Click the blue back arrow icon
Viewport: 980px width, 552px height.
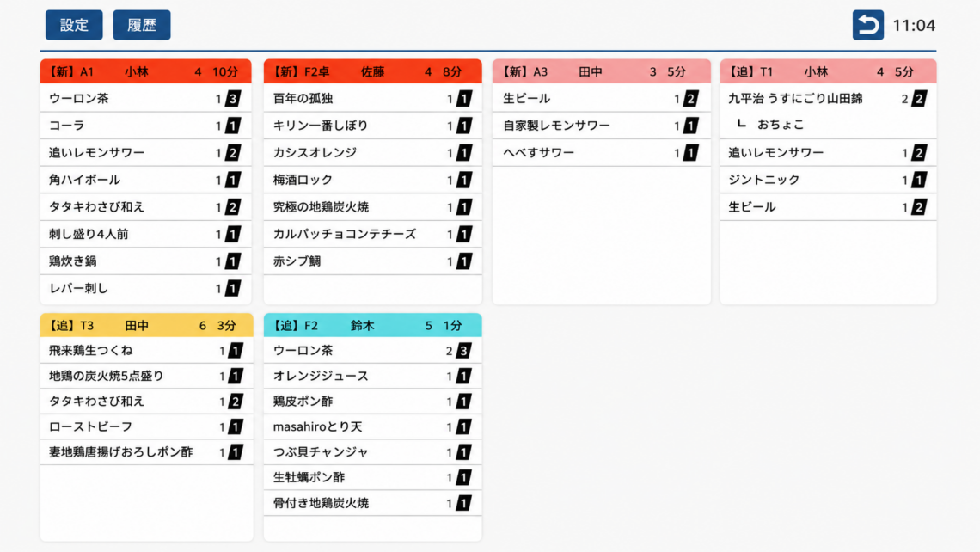(867, 25)
